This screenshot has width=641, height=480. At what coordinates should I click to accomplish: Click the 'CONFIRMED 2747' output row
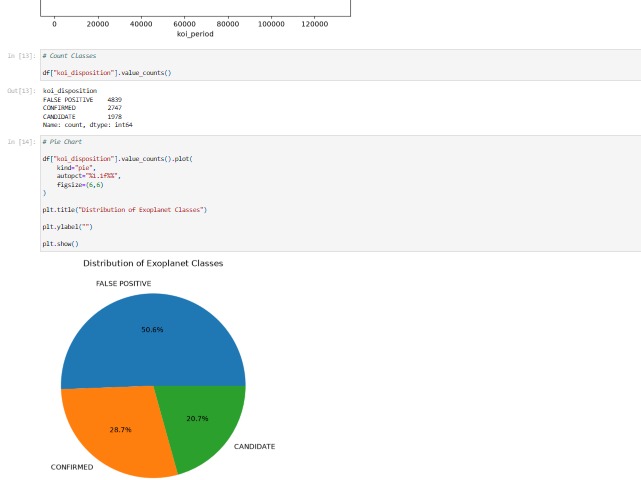[82, 108]
